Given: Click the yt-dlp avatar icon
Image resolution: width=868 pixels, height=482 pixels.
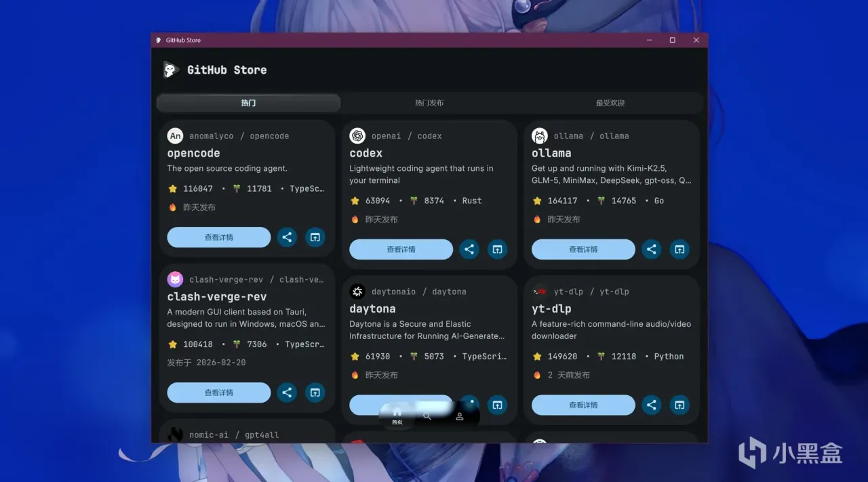Looking at the screenshot, I should coord(540,292).
